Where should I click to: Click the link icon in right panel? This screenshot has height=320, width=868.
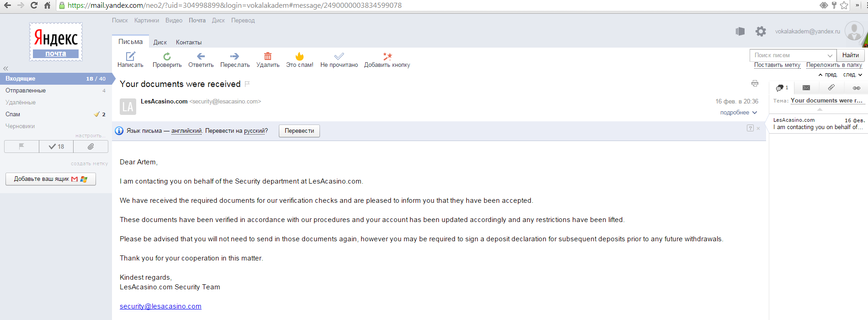(x=857, y=88)
